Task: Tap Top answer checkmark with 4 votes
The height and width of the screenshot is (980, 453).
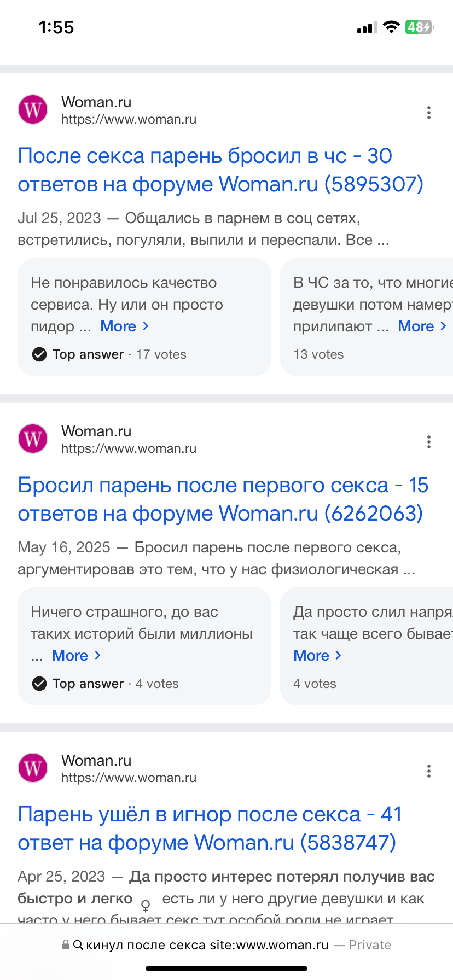Action: click(39, 684)
